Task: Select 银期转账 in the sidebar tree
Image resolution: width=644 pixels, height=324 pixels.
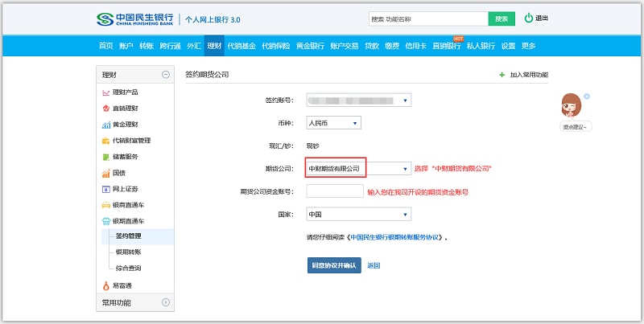Action: pos(129,252)
